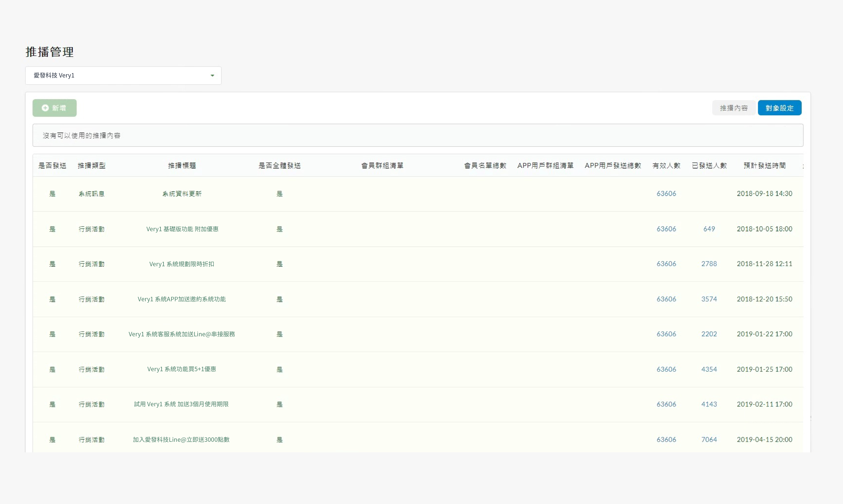This screenshot has width=843, height=504.
Task: Click sent count 2788 for 系統規劃限時折扣
Action: [709, 264]
